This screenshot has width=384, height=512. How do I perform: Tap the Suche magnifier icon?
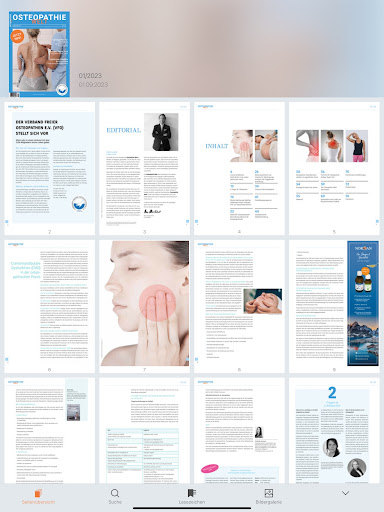pos(115,493)
